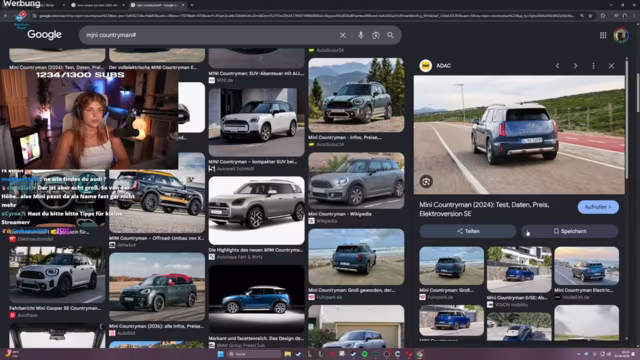Image resolution: width=640 pixels, height=360 pixels.
Task: Go to the next image in preview panel
Action: click(x=575, y=66)
